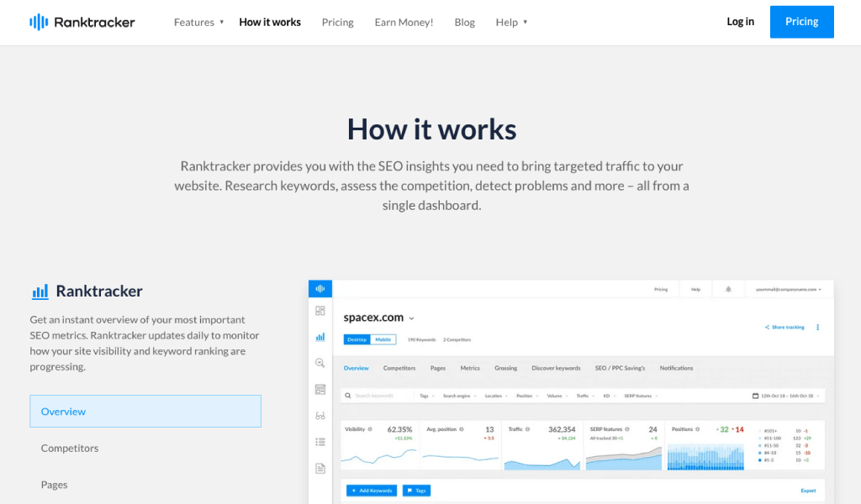Select the Pages item in left list
Screen dimensions: 861x504
(x=55, y=485)
